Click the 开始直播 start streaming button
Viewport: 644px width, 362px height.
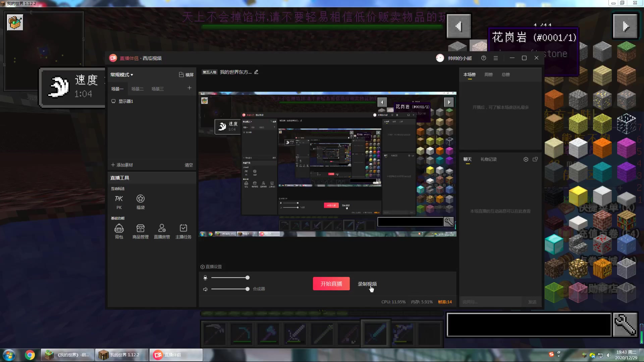coord(331,284)
